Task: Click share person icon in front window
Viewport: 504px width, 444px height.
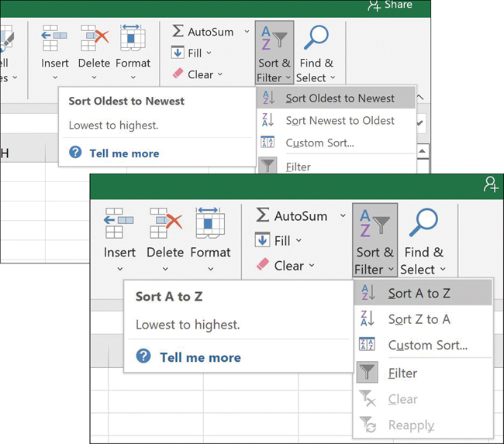Action: [491, 184]
